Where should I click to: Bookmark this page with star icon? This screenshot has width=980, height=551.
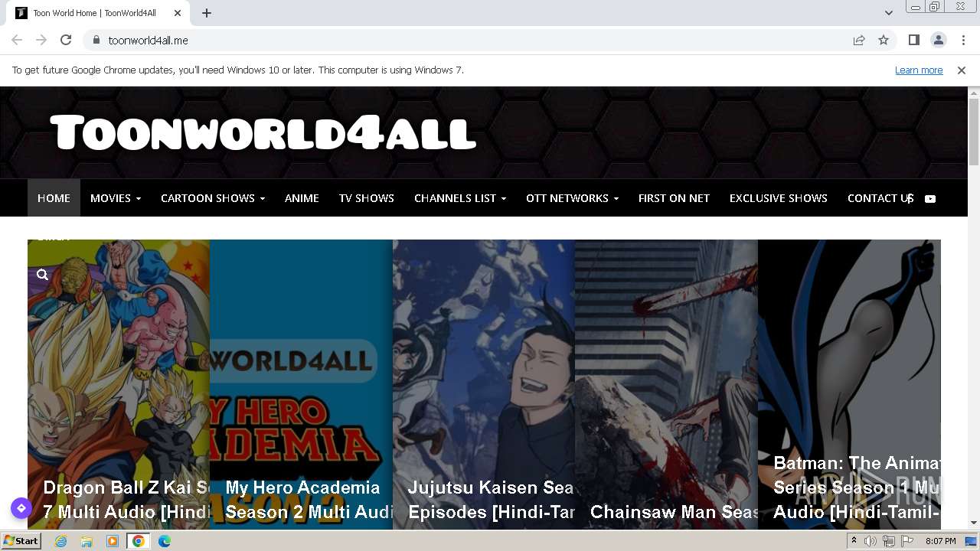(x=884, y=40)
